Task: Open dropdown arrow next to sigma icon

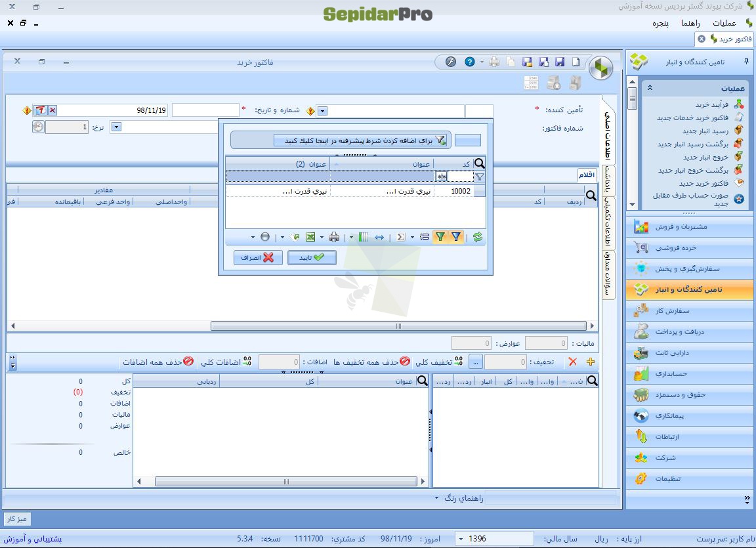Action: point(411,237)
